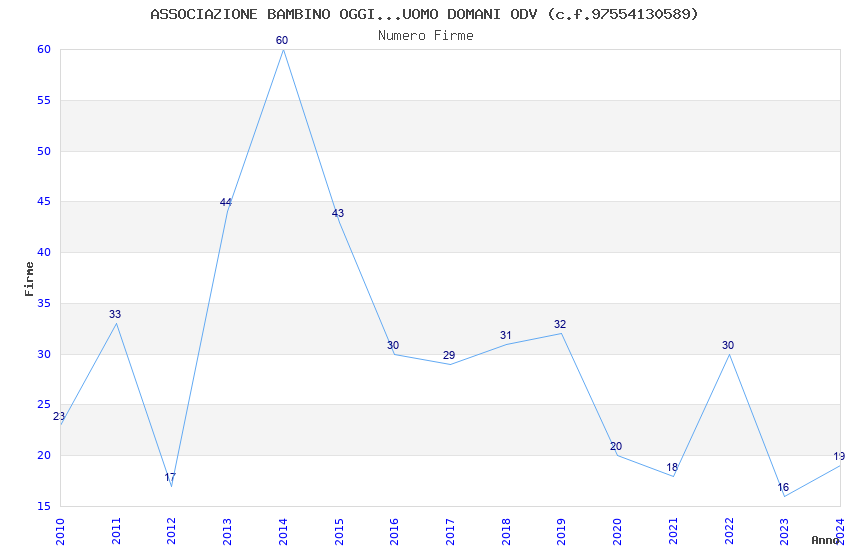
Task: Click the chart title with c.f.97554130589
Action: coord(424,14)
